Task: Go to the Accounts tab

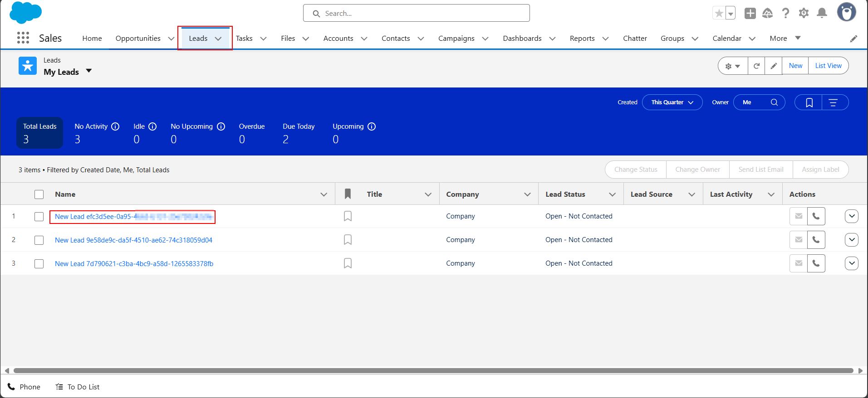Action: [x=338, y=39]
